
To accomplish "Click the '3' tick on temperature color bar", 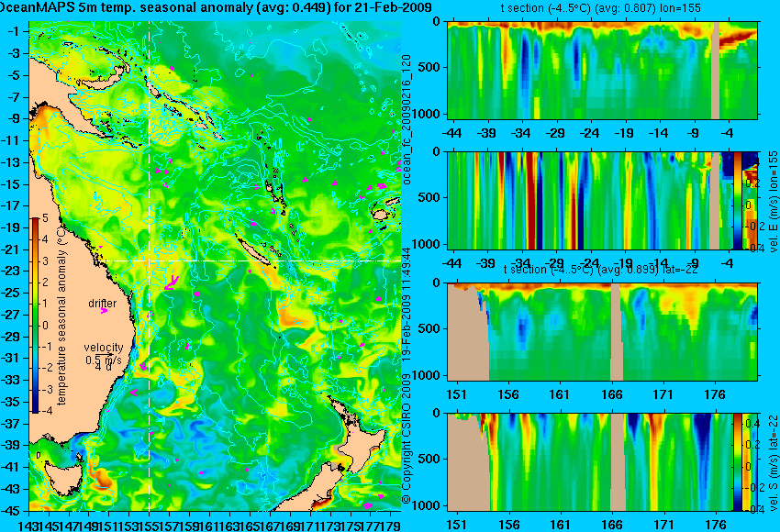I will [x=45, y=261].
